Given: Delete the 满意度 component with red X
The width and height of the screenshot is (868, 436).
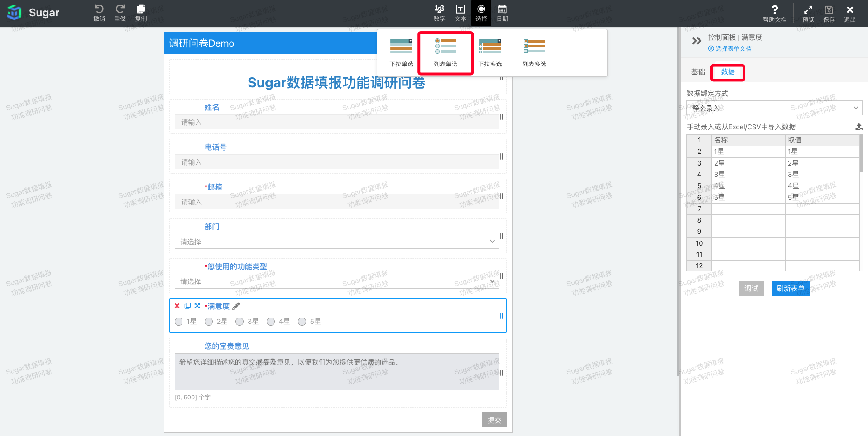Looking at the screenshot, I should coord(177,306).
